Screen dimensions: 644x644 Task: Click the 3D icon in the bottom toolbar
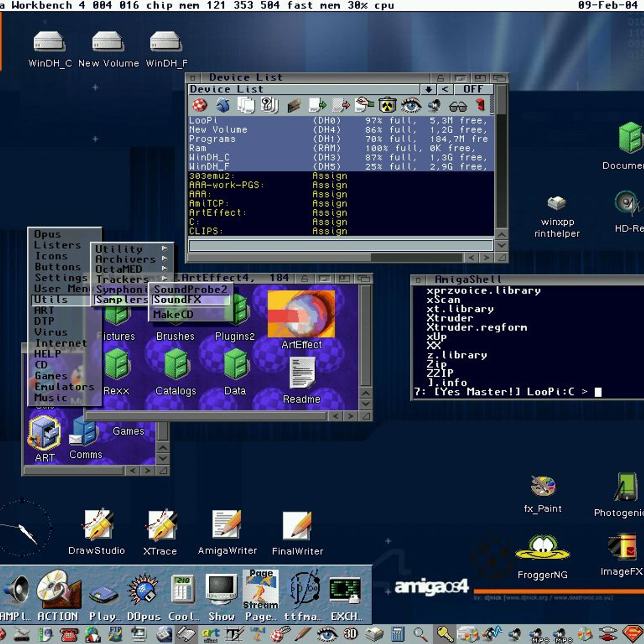tap(350, 634)
